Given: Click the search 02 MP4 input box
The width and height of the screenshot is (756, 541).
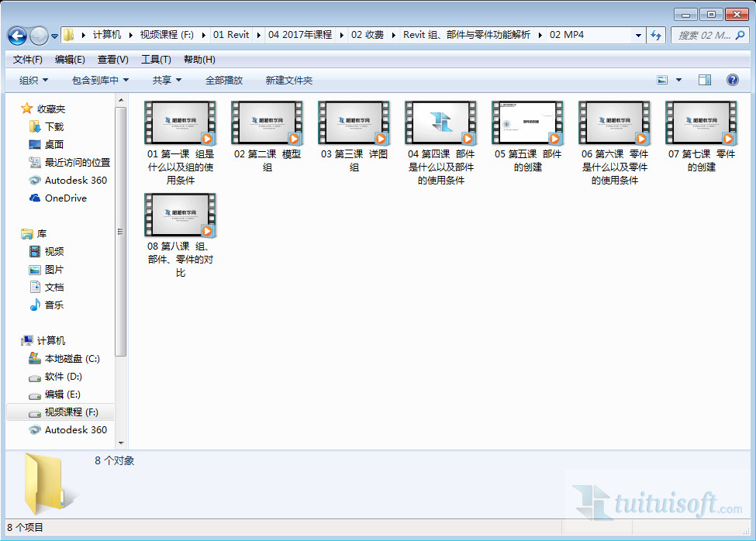Looking at the screenshot, I should click(703, 36).
